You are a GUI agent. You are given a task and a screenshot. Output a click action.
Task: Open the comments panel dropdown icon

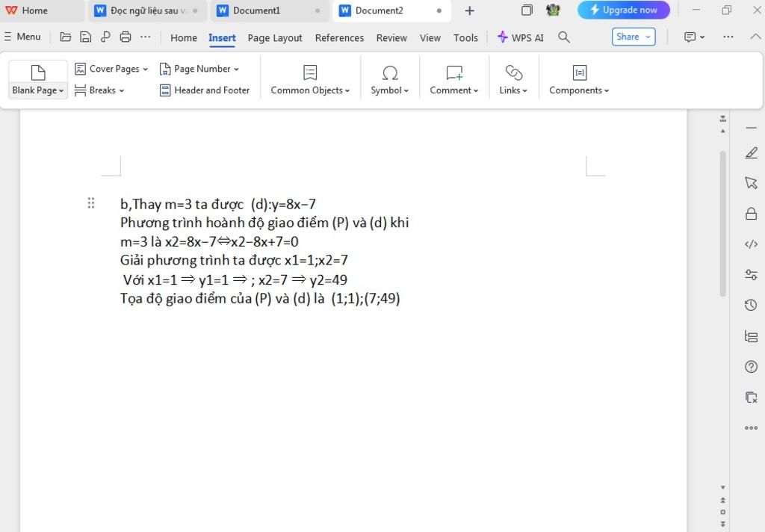[x=694, y=37]
